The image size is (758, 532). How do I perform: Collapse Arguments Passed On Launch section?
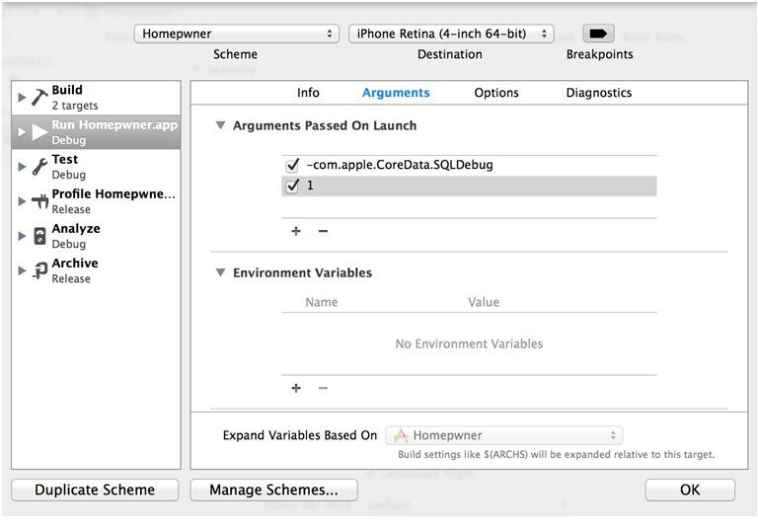click(220, 125)
